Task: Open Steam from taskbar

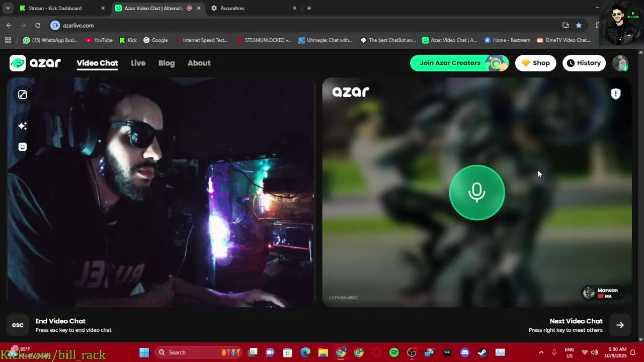Action: (x=482, y=352)
